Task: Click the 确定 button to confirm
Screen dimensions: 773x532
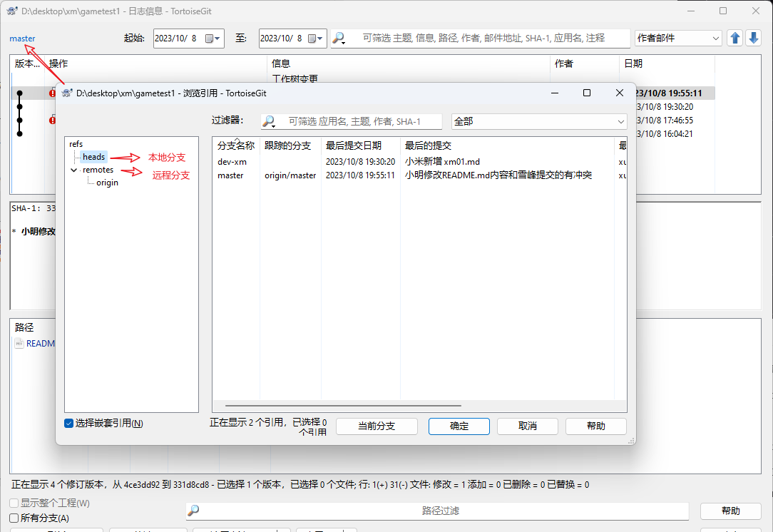Action: (459, 426)
